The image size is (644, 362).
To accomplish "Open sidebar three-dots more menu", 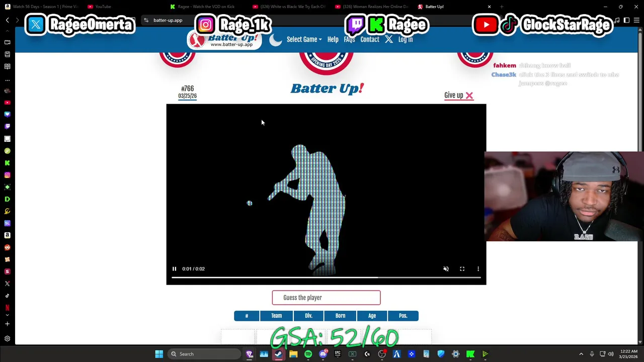I will (x=7, y=80).
